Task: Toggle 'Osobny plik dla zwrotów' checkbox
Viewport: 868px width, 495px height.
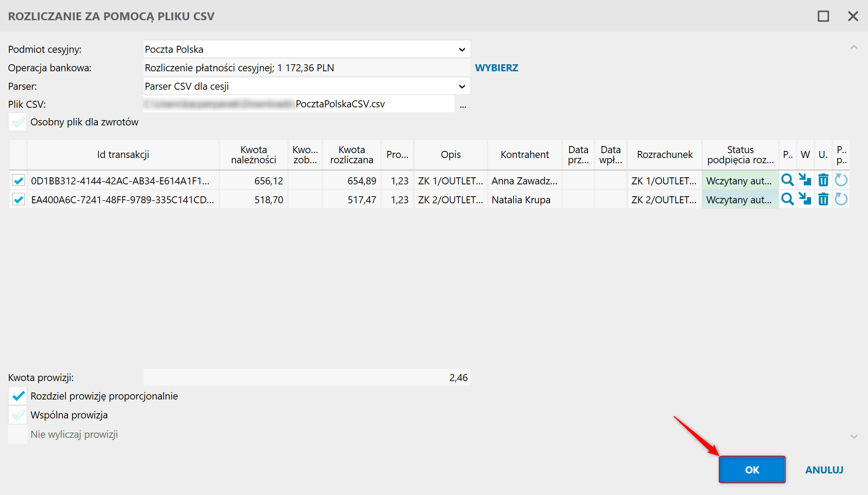Action: 18,122
